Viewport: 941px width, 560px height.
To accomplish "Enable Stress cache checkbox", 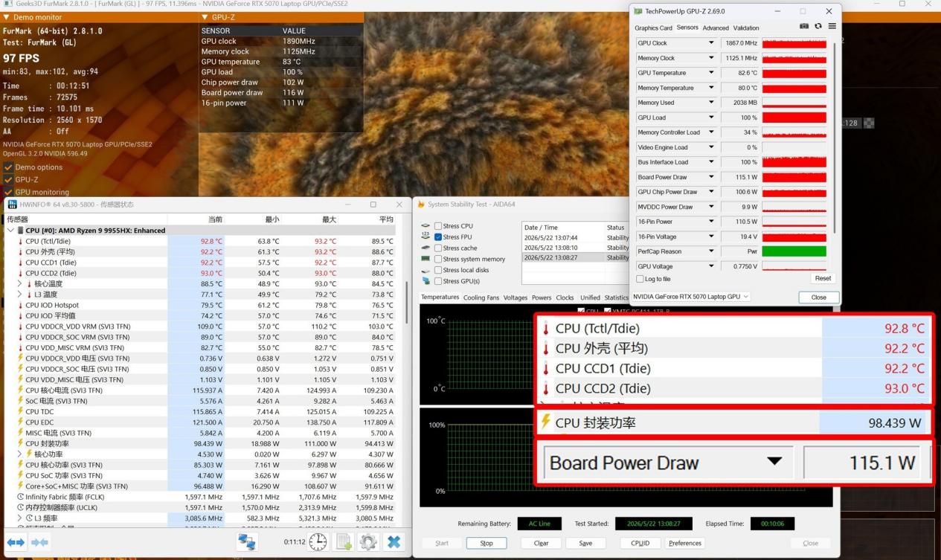I will click(438, 248).
